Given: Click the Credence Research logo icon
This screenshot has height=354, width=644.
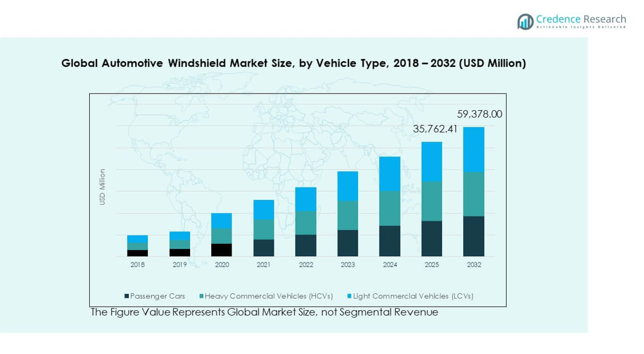Looking at the screenshot, I should 525,22.
